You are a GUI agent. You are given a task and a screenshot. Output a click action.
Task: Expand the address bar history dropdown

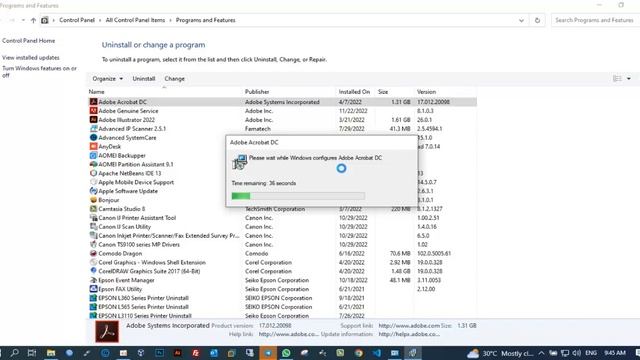(x=521, y=20)
